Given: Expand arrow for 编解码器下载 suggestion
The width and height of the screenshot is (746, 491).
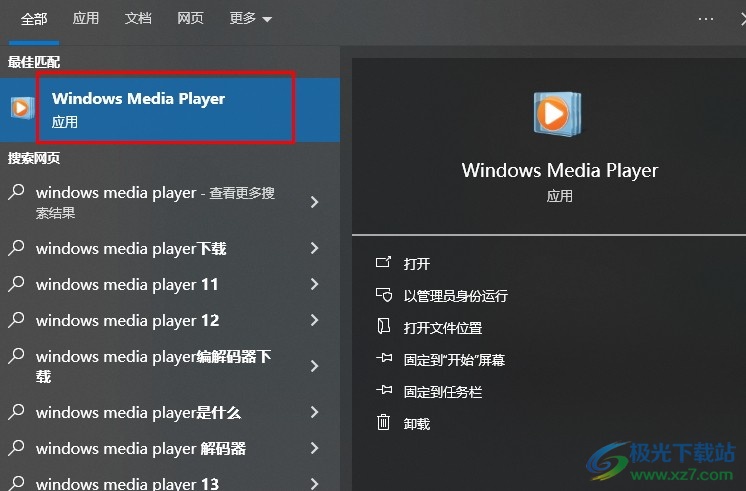Looking at the screenshot, I should (x=314, y=366).
